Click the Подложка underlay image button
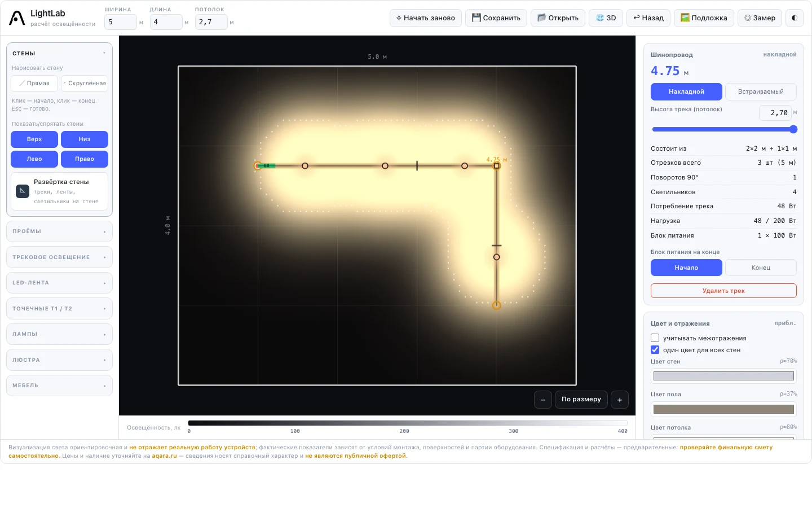 (x=704, y=18)
